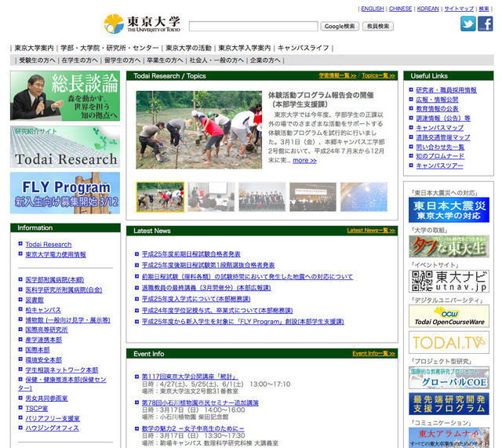502x448 pixels.
Task: Open the FLY Program banner
Action: [x=65, y=193]
